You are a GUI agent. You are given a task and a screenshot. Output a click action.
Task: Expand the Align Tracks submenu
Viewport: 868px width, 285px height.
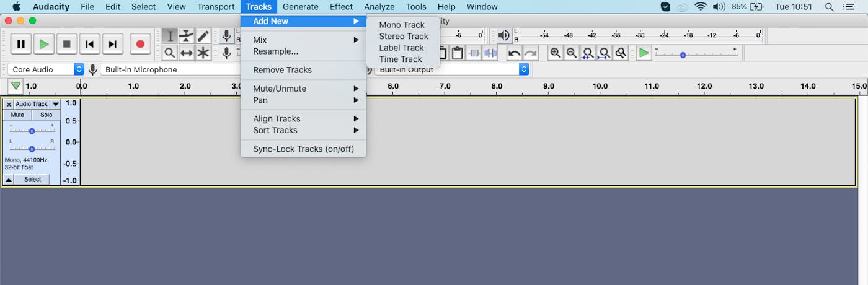click(303, 118)
